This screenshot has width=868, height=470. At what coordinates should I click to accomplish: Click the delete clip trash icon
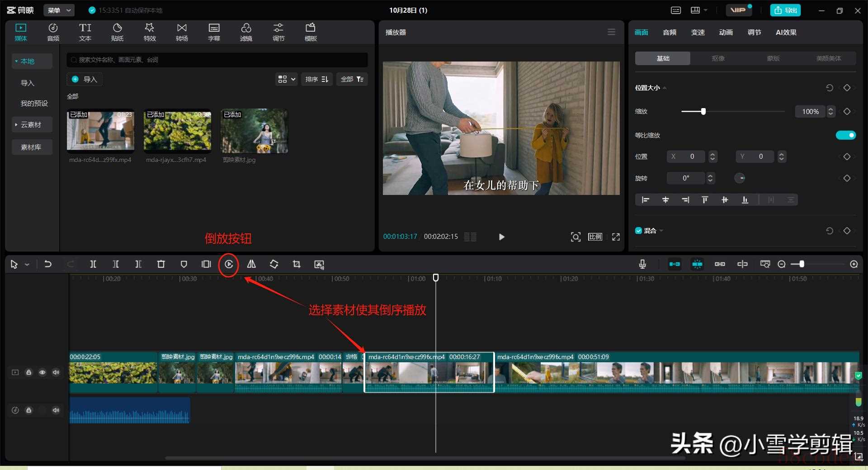[161, 264]
